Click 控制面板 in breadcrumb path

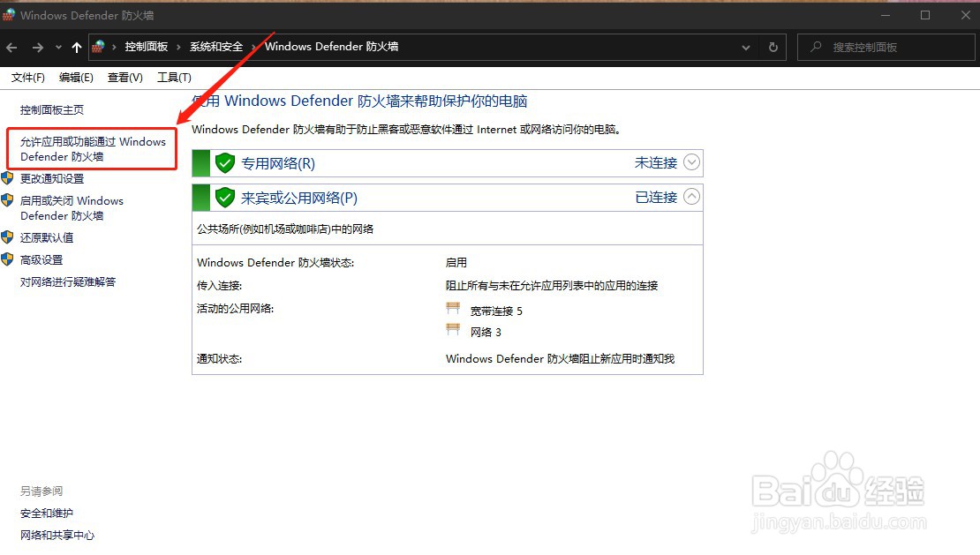point(147,47)
